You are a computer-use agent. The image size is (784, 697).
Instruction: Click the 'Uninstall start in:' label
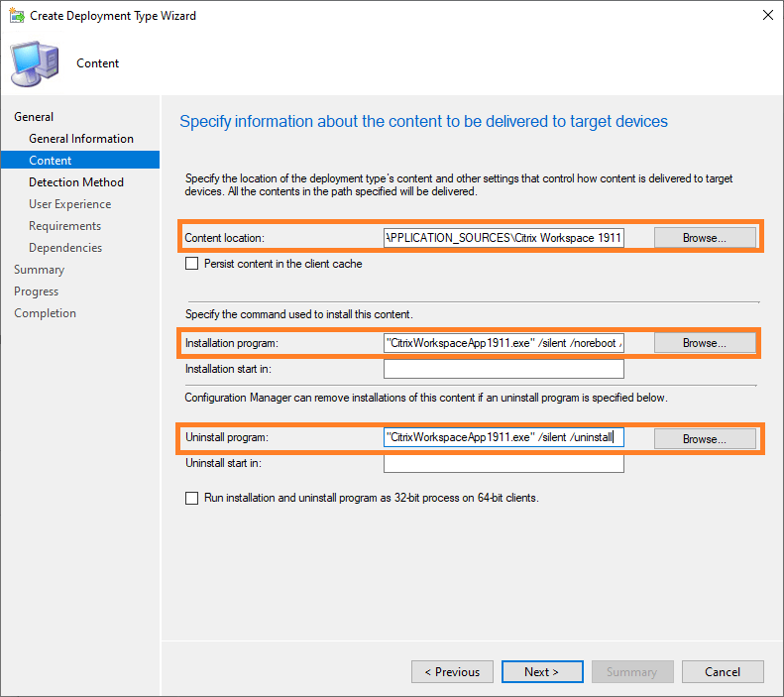[223, 463]
